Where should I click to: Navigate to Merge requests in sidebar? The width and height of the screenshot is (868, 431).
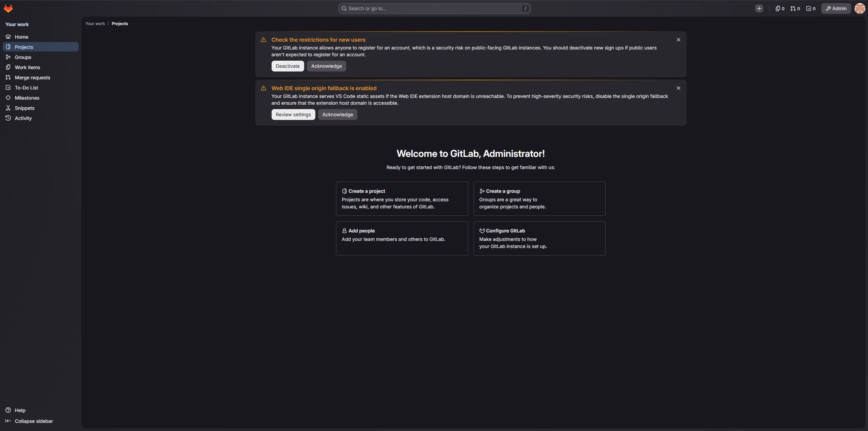(41, 78)
